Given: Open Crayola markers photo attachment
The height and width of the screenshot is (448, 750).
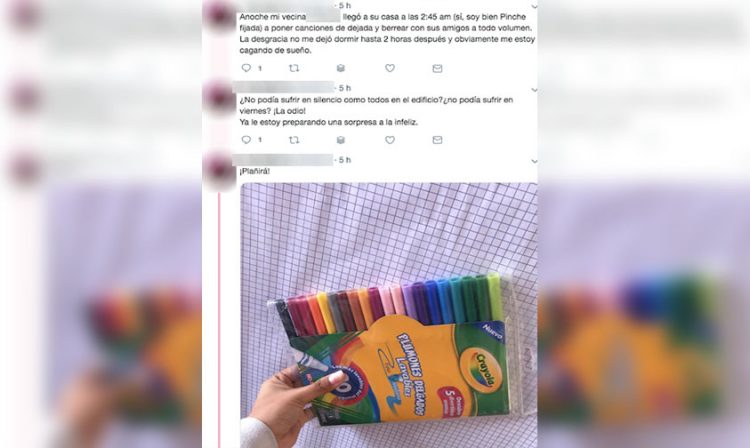Looking at the screenshot, I should (388, 315).
